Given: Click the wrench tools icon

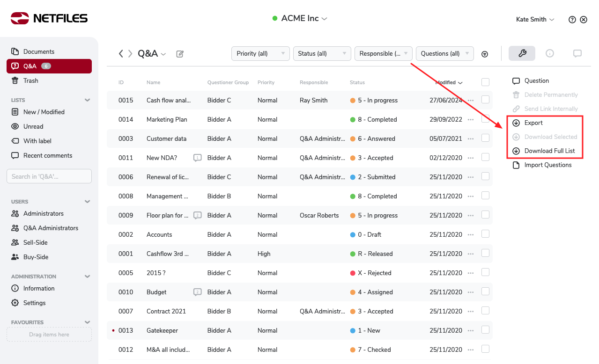Looking at the screenshot, I should pos(522,53).
